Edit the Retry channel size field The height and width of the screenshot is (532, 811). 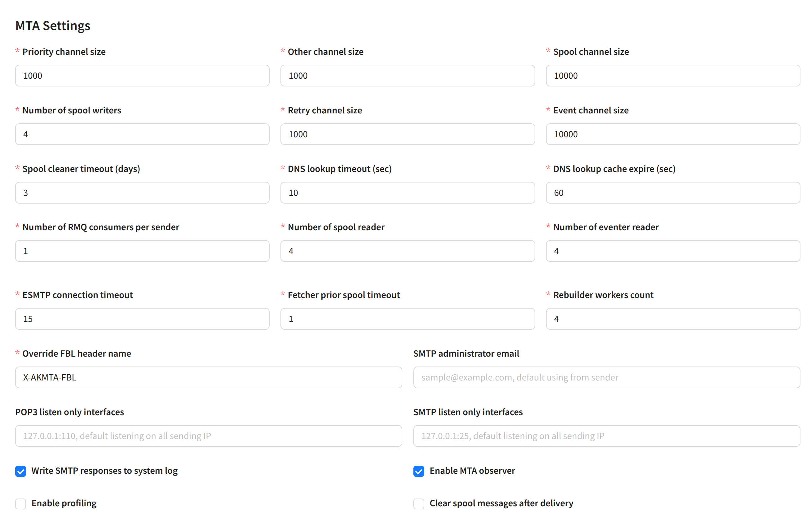(407, 134)
